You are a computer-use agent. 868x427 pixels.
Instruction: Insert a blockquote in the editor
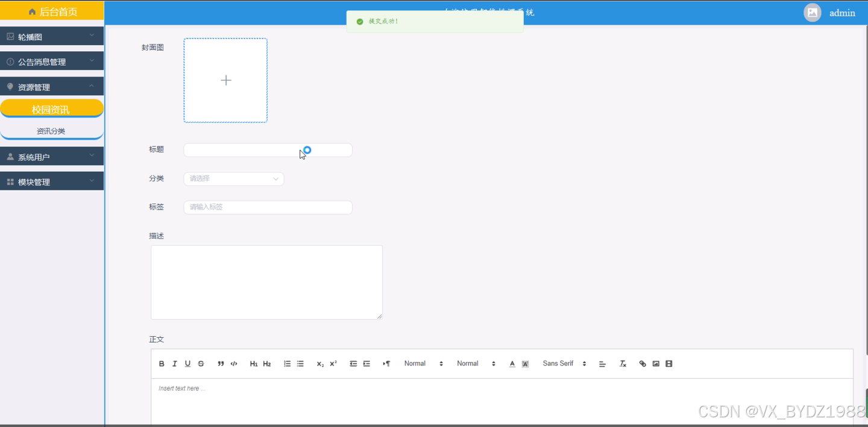point(221,364)
